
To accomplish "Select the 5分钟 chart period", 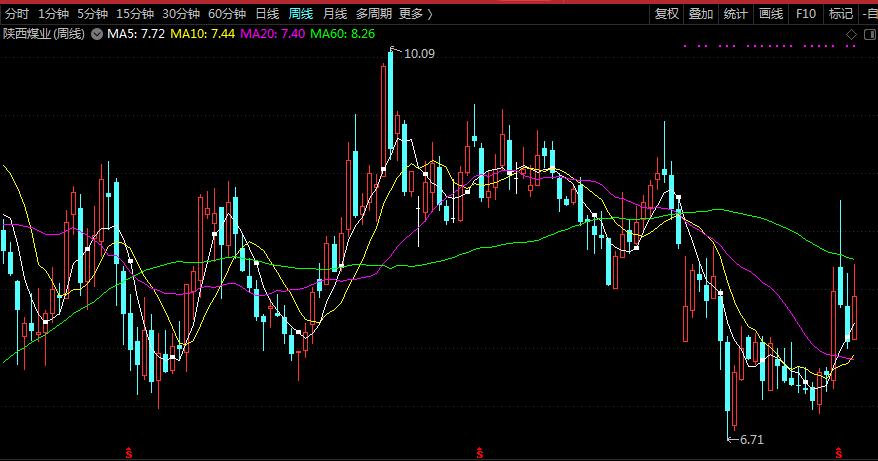I will pos(92,14).
